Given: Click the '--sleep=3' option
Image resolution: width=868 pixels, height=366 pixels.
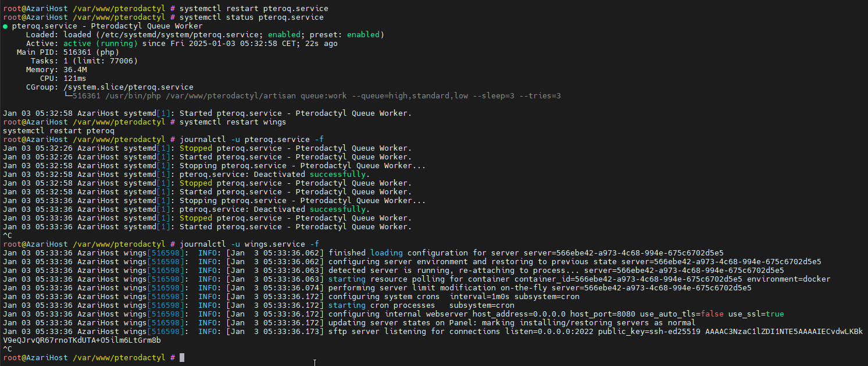Looking at the screenshot, I should click(x=494, y=96).
